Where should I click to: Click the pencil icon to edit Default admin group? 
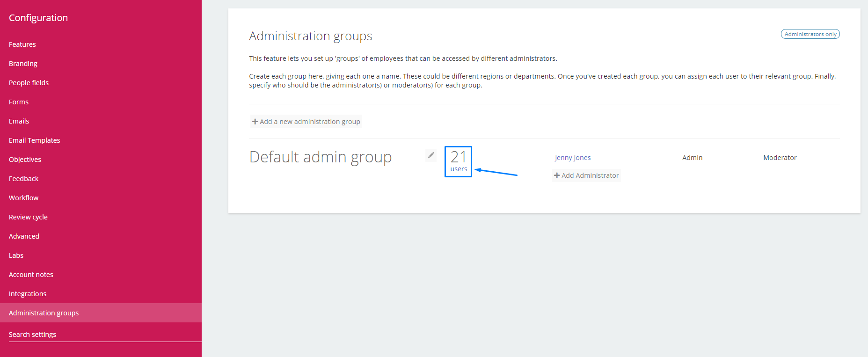[431, 155]
